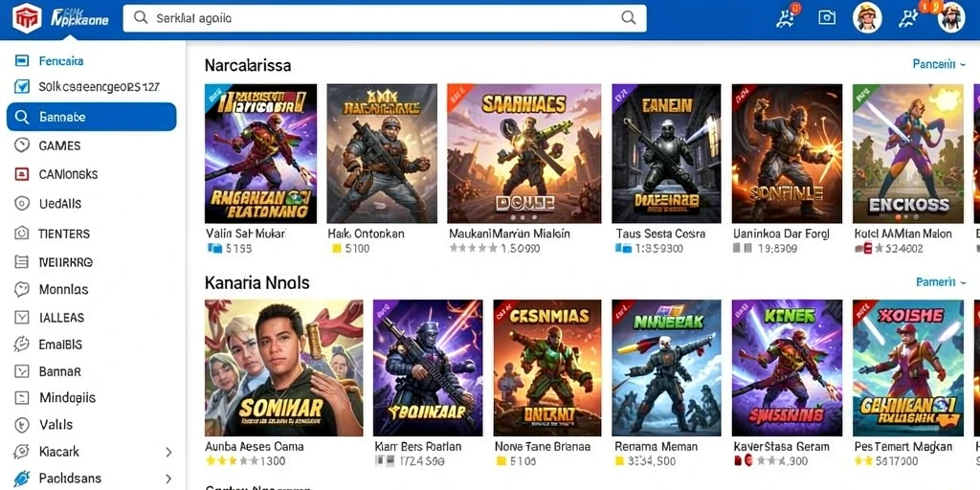
Task: Open the Fppkaone store name
Action: [79, 17]
